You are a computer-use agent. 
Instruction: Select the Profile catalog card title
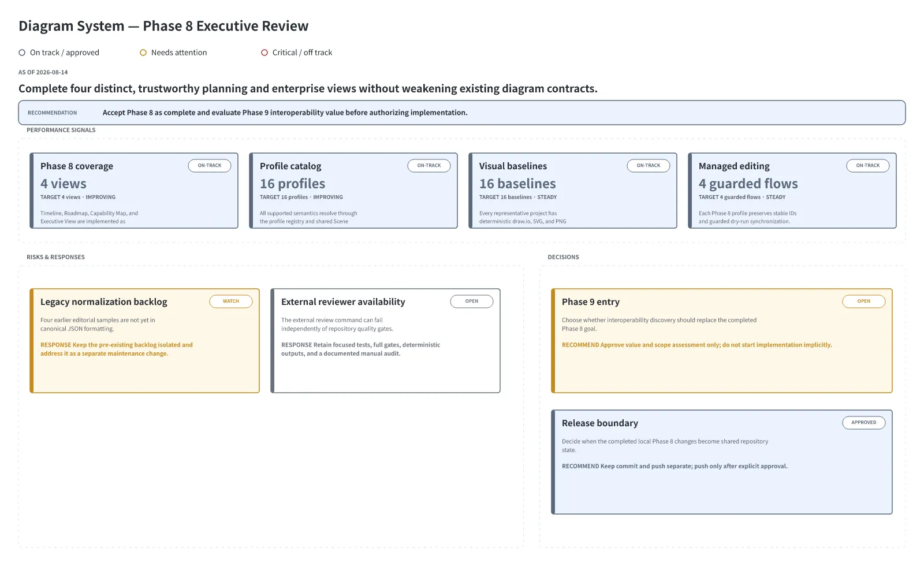[x=290, y=166]
